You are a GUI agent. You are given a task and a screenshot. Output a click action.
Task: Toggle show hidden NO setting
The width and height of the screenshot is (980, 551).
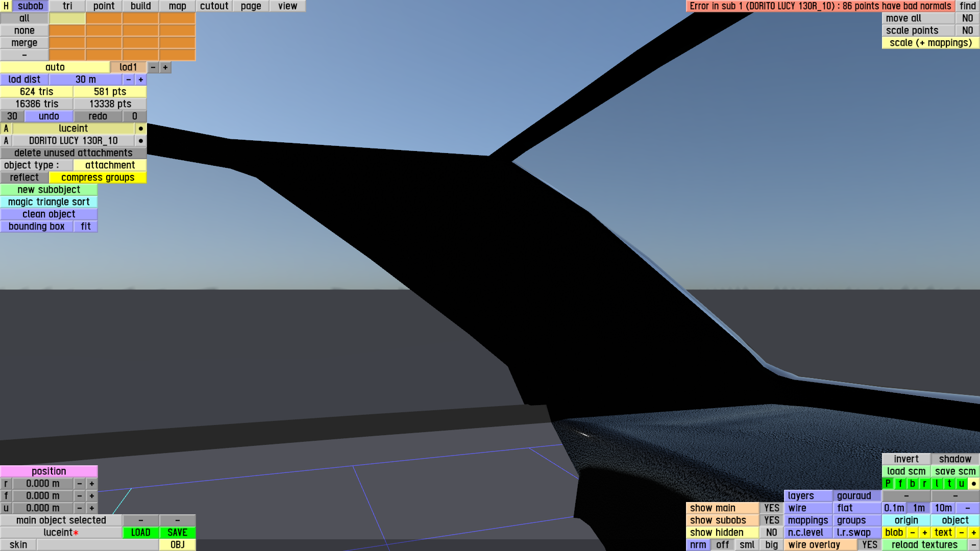pos(771,533)
